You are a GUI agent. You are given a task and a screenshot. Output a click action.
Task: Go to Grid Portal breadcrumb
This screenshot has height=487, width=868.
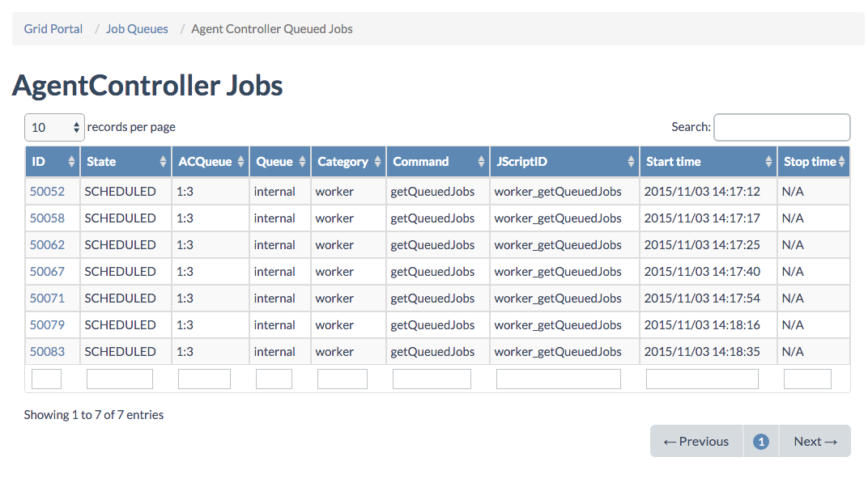tap(53, 29)
